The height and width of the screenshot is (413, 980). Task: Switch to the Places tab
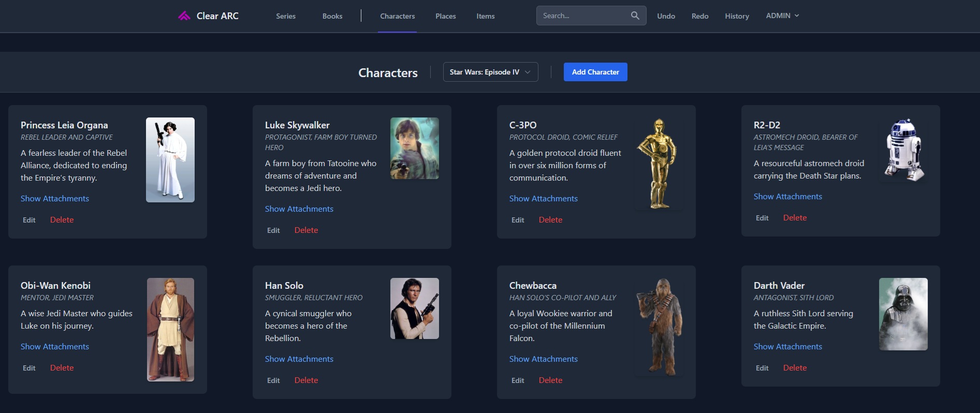446,16
